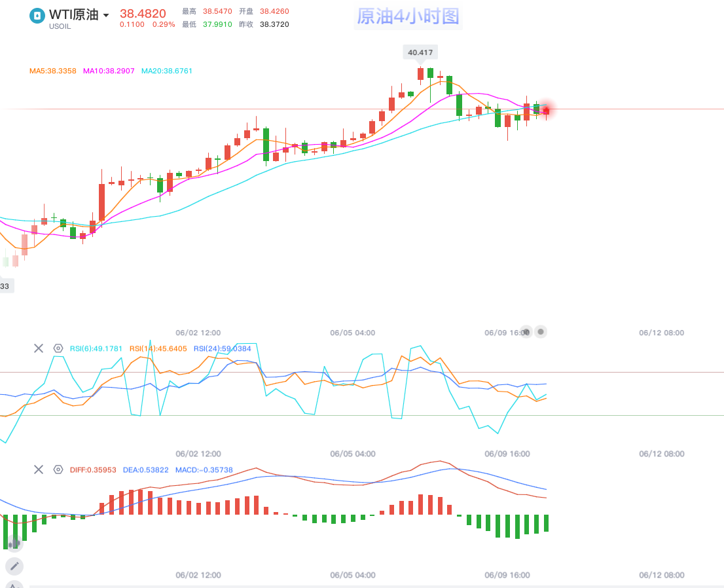
Task: Open RSI indicator settings hexagon icon
Action: click(x=58, y=348)
